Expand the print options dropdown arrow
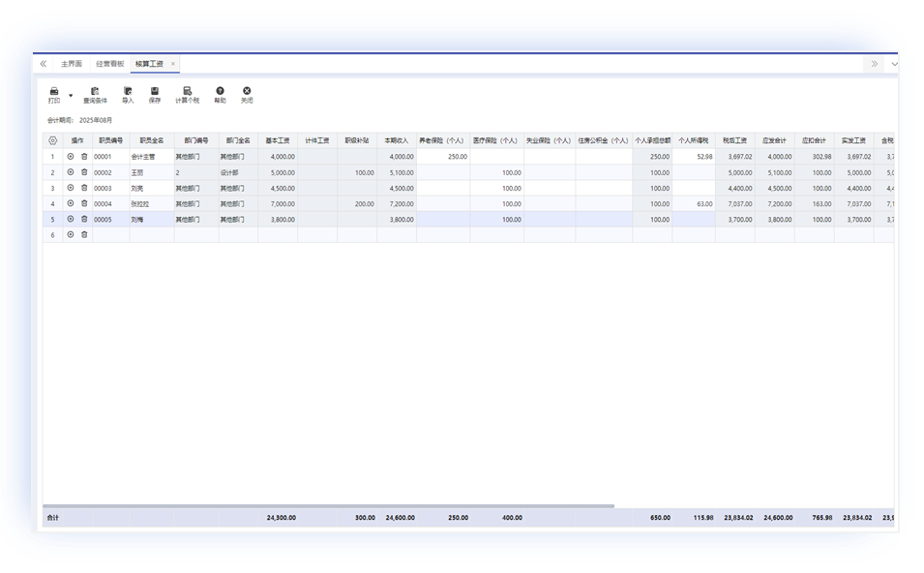This screenshot has width=924, height=573. (71, 96)
